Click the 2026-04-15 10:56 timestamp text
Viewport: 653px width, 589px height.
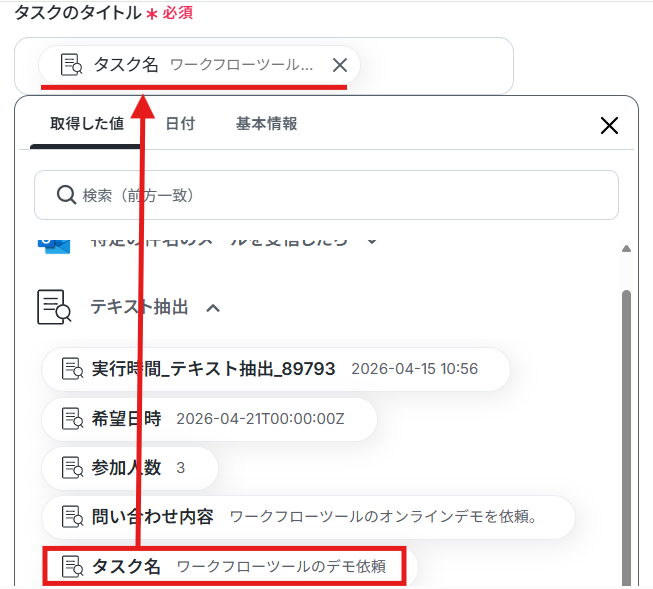(414, 369)
